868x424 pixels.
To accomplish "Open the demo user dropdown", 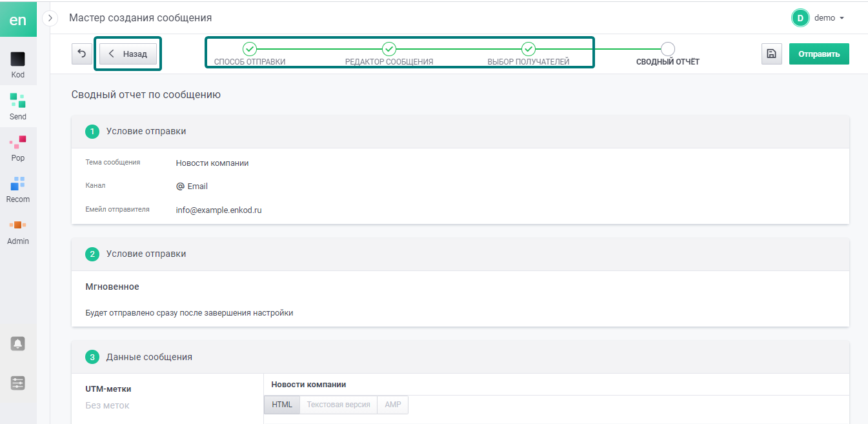I will [829, 18].
